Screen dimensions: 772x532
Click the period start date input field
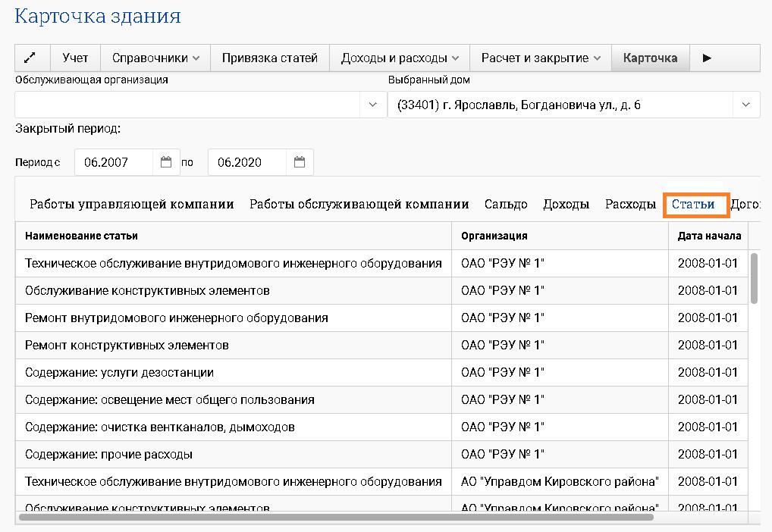coord(114,162)
